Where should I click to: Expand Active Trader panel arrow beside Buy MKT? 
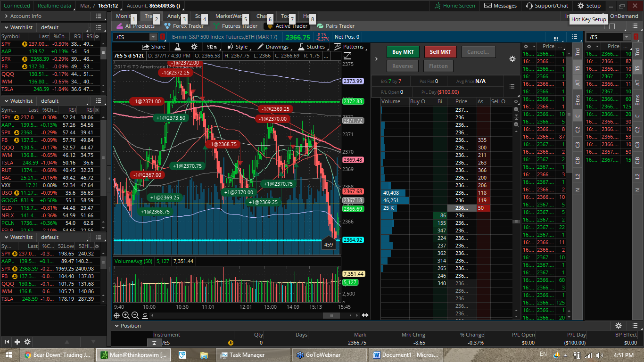coord(376,59)
